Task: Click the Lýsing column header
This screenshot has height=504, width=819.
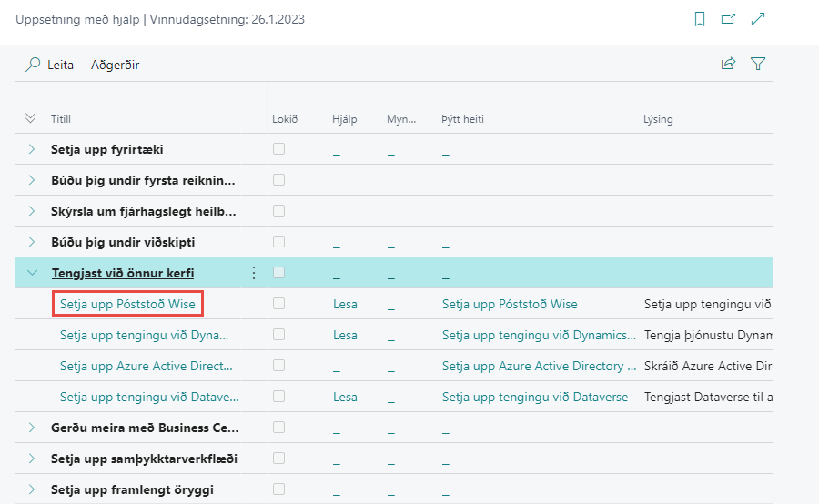Action: [x=658, y=119]
